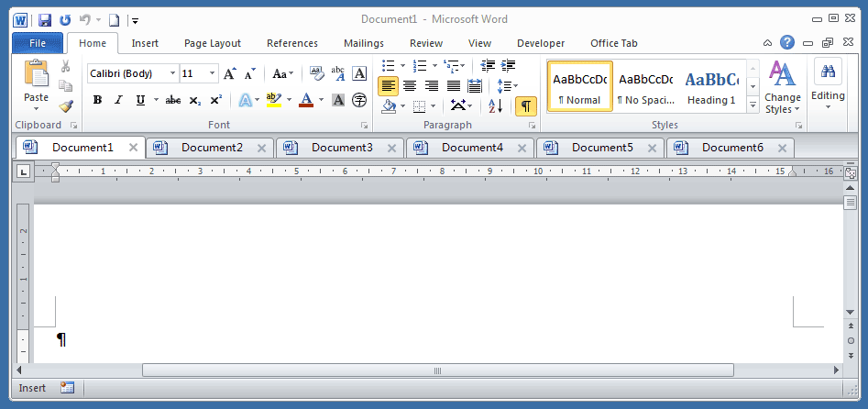Image resolution: width=868 pixels, height=409 pixels.
Task: Switch to the Page Layout tab
Action: [213, 43]
